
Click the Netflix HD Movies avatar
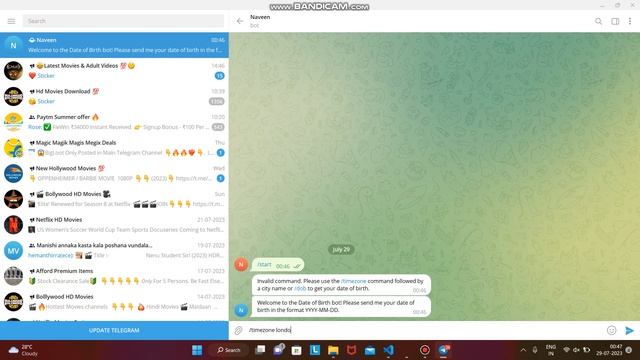13,225
